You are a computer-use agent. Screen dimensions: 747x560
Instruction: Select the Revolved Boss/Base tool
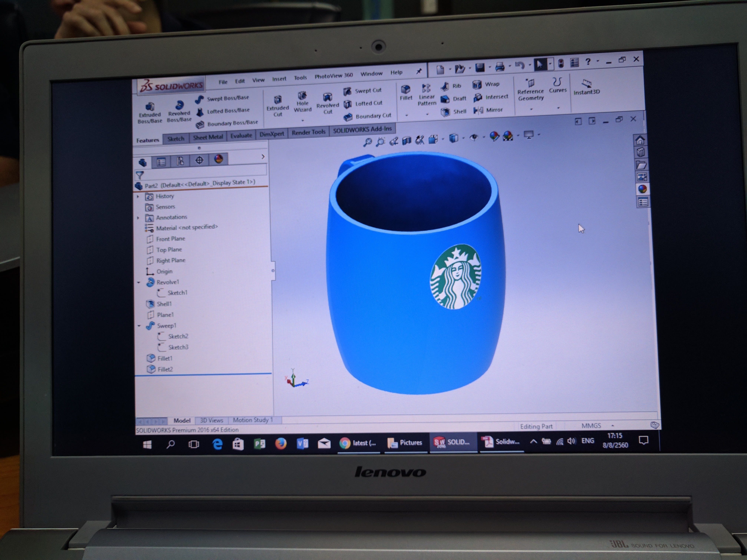179,111
